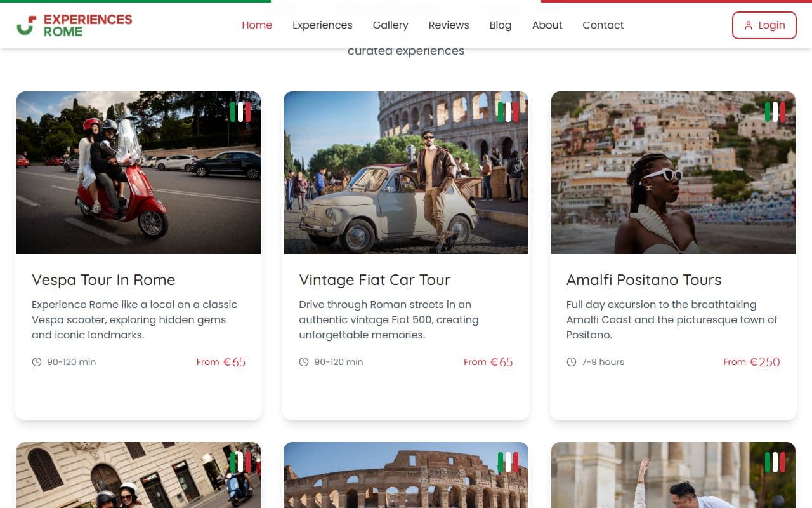Open the Blog page

pos(501,25)
